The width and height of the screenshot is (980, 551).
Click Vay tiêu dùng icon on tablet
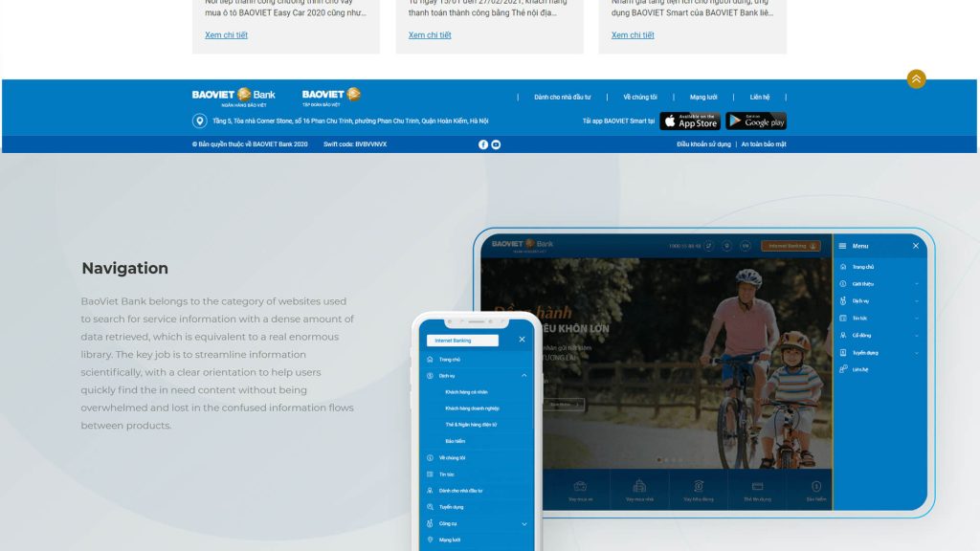[x=698, y=486]
